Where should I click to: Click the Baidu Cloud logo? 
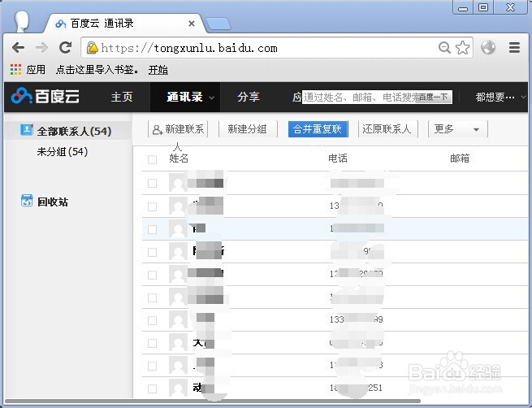45,97
